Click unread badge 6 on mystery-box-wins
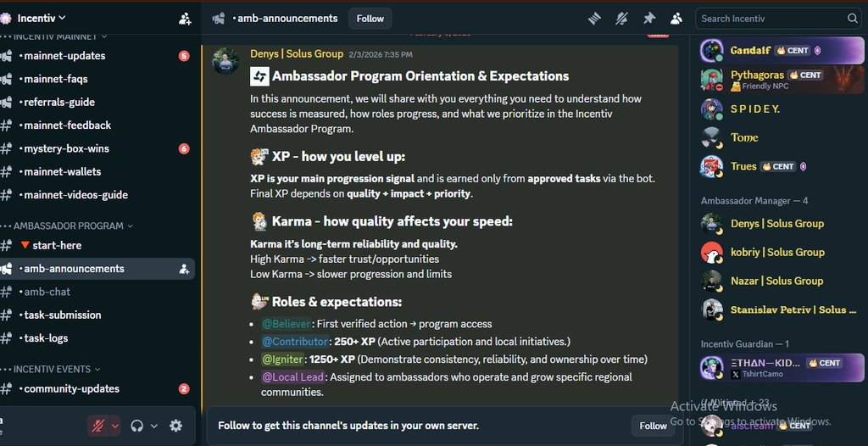 click(184, 148)
